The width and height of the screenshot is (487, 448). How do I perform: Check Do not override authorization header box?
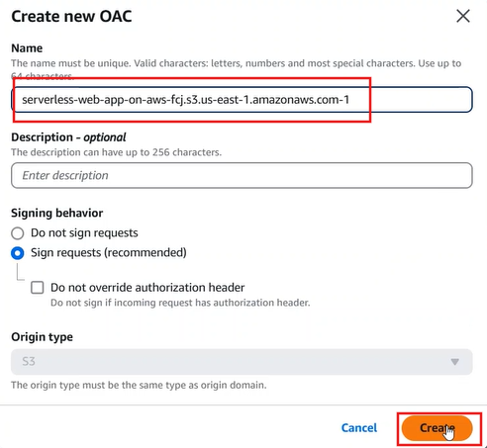click(38, 288)
